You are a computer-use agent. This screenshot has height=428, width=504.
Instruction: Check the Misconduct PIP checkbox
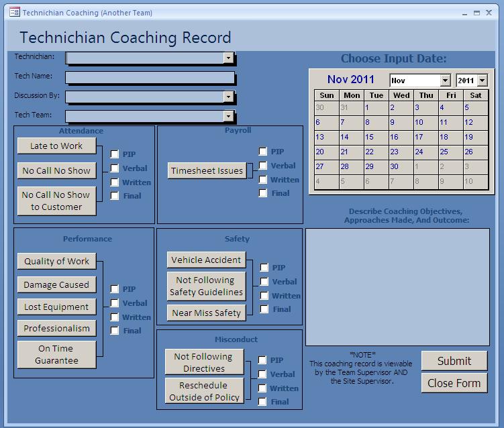click(x=262, y=360)
